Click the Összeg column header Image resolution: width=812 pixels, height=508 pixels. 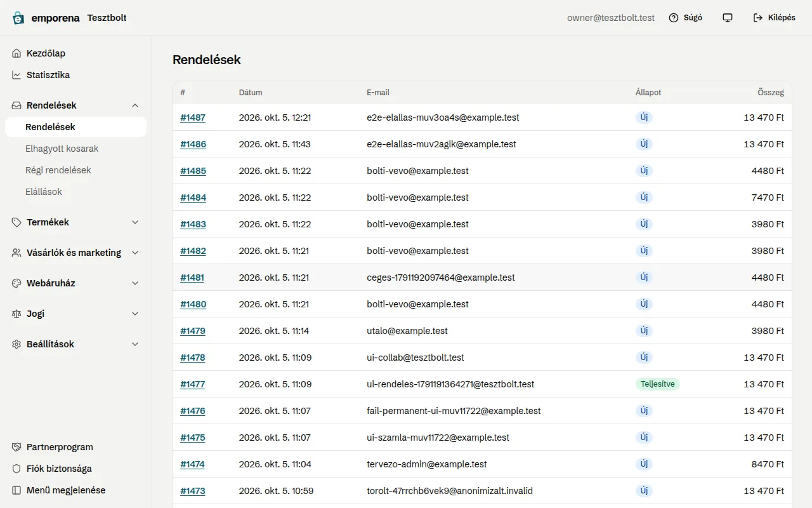click(771, 93)
